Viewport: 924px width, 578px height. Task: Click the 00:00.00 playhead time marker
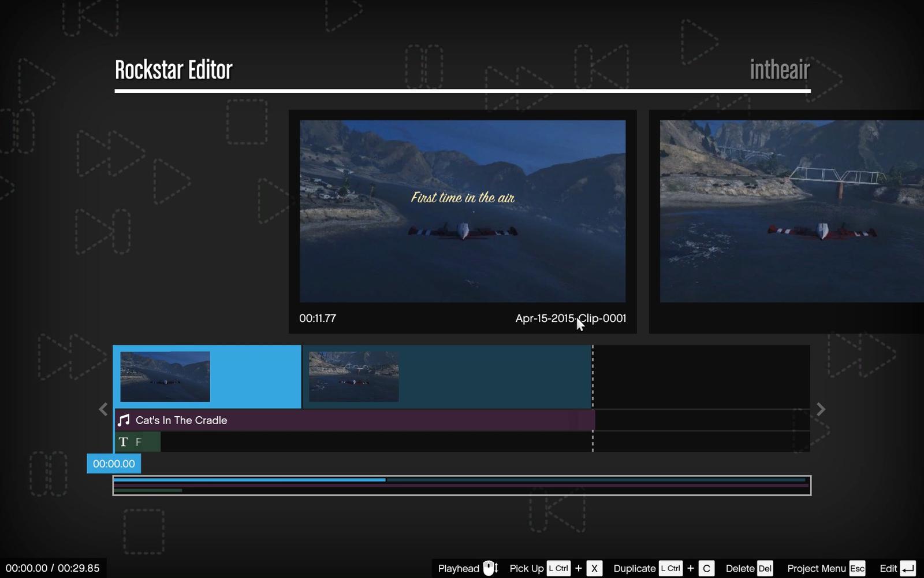click(x=114, y=464)
